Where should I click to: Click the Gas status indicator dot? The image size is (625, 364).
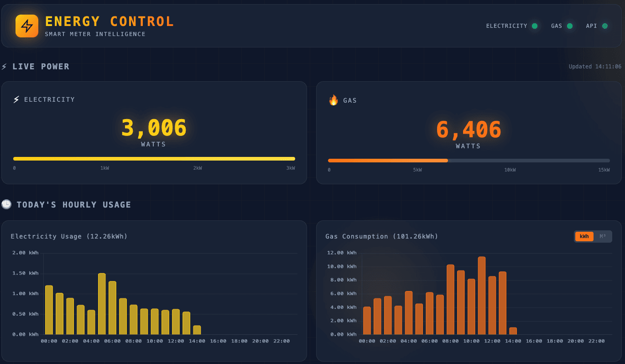(570, 26)
